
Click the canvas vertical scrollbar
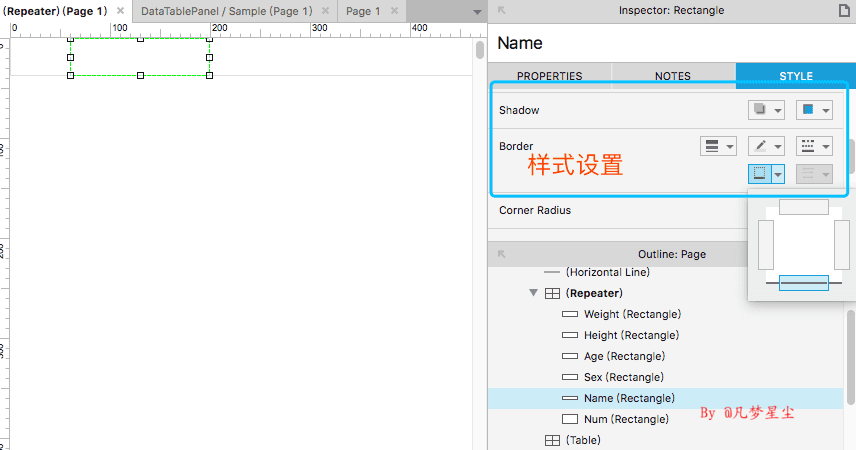coord(480,50)
